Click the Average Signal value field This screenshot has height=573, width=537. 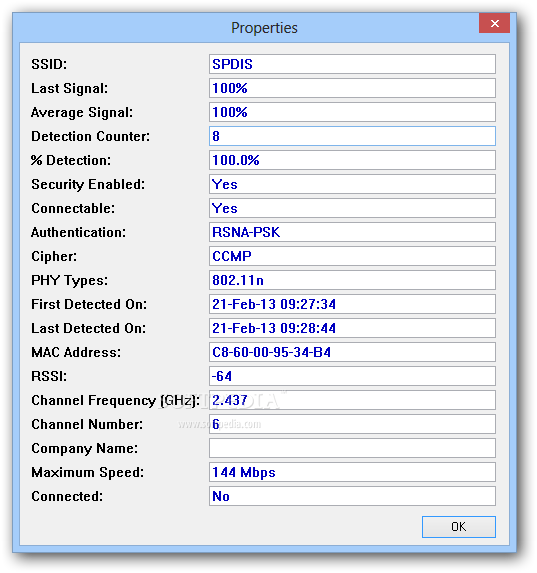tap(352, 112)
